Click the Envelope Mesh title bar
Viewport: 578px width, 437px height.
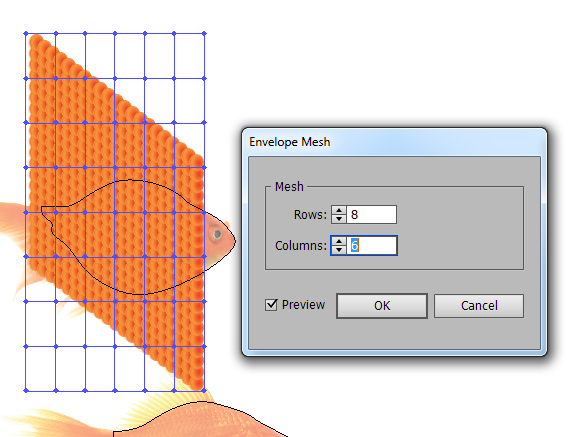394,142
